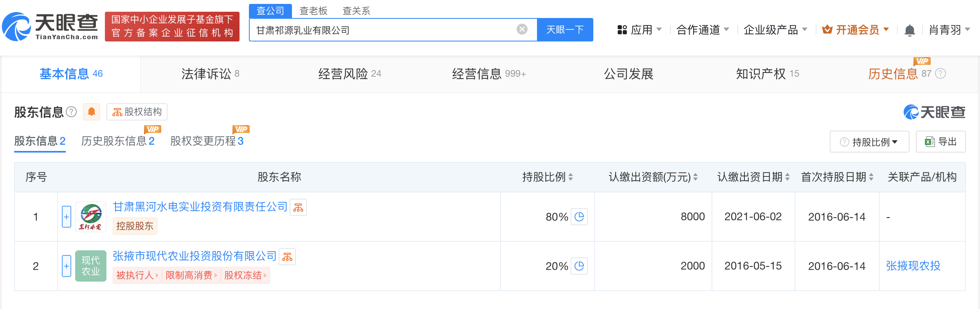
Task: Expand row 2 shareholder with plus toggle
Action: pyautogui.click(x=67, y=266)
